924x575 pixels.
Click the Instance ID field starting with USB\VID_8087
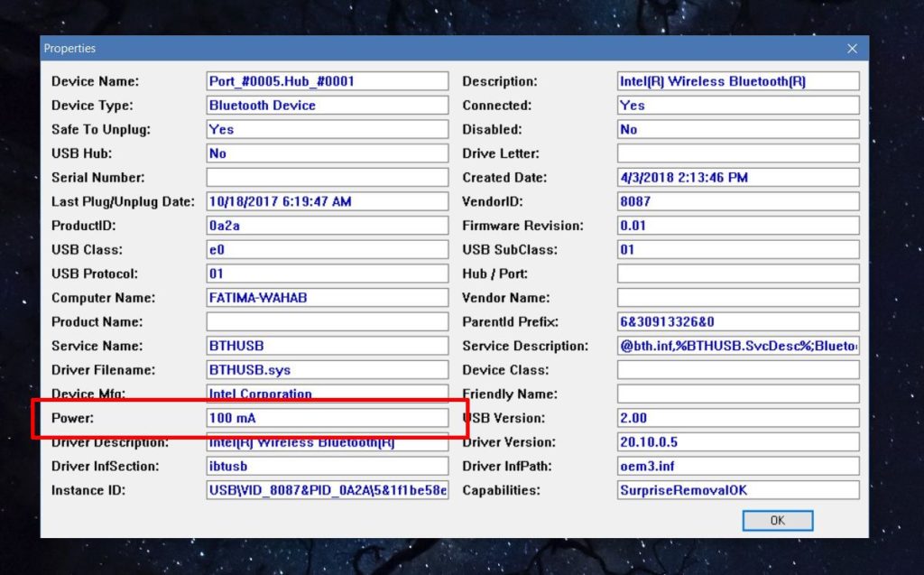click(x=325, y=490)
